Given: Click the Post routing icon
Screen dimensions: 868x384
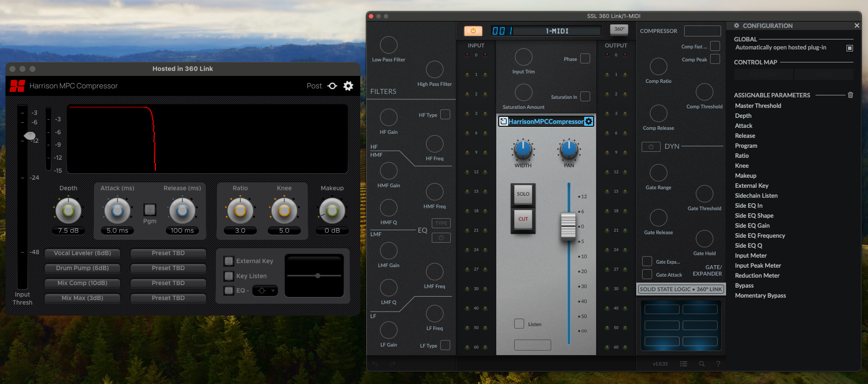Looking at the screenshot, I should 332,86.
